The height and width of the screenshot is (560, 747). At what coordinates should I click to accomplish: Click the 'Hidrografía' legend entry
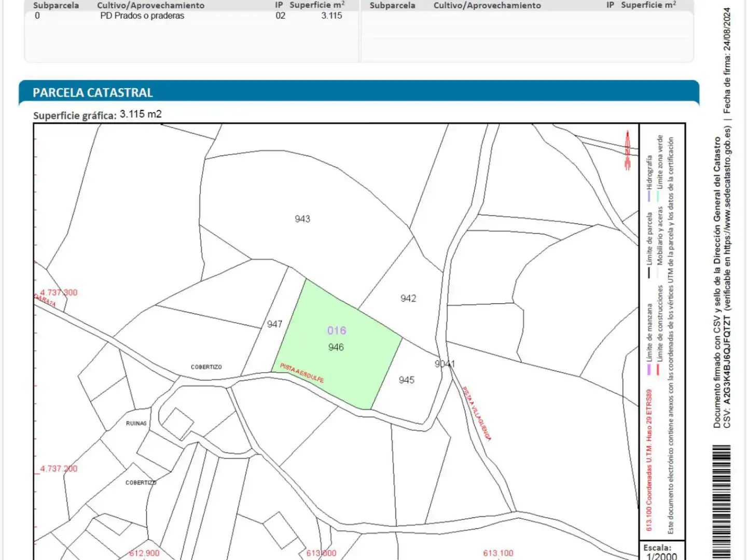[649, 178]
